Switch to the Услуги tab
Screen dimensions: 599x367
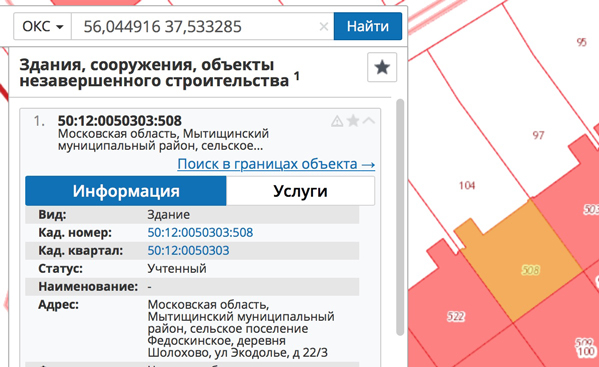(x=300, y=191)
